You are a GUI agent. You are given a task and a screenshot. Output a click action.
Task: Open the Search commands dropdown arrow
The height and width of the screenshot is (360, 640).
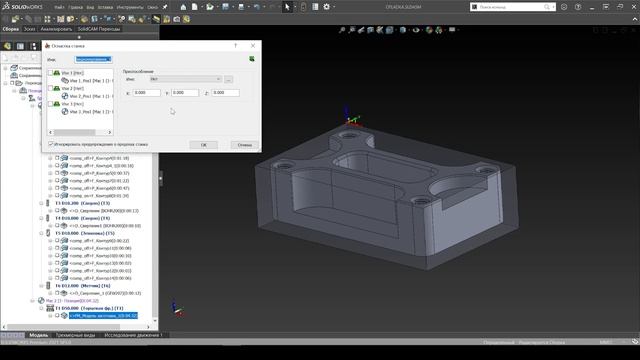(553, 7)
